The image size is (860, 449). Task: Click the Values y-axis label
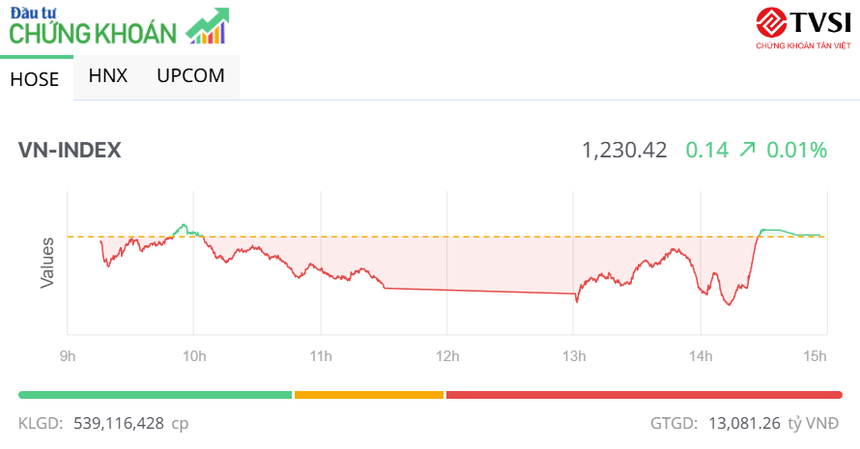click(46, 263)
